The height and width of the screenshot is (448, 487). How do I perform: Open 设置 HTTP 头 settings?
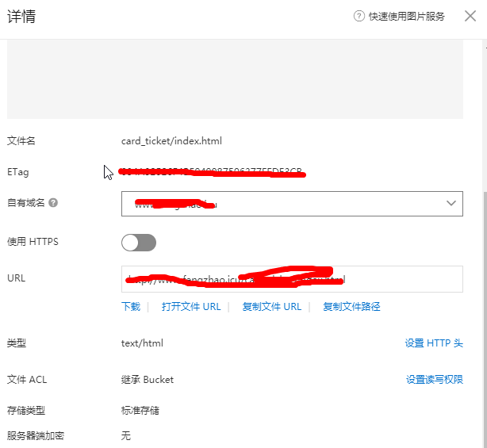[434, 343]
